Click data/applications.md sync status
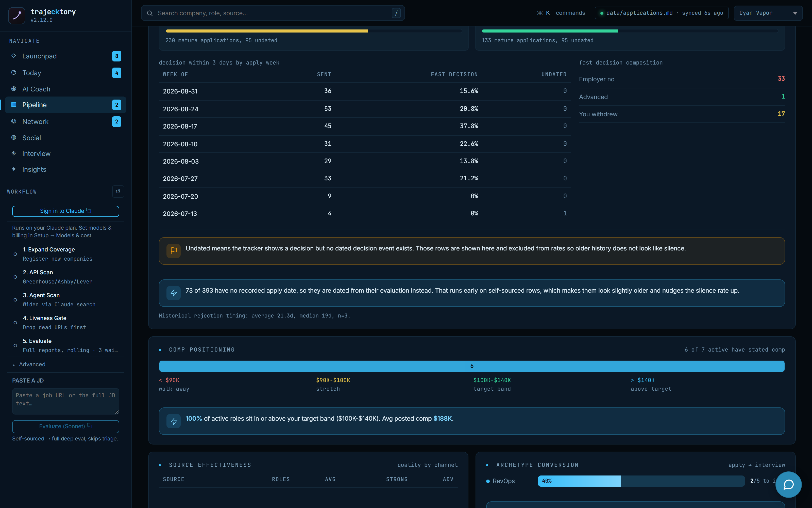Image resolution: width=812 pixels, height=508 pixels. pos(661,13)
